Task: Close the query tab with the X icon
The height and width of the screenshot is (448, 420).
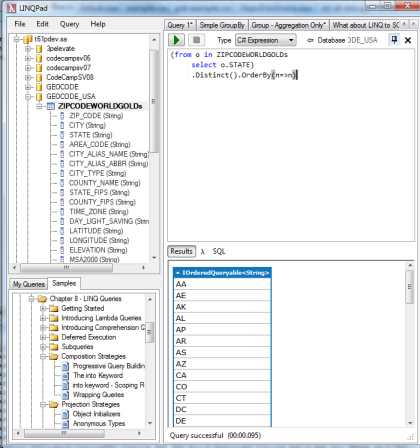Action: click(x=408, y=40)
